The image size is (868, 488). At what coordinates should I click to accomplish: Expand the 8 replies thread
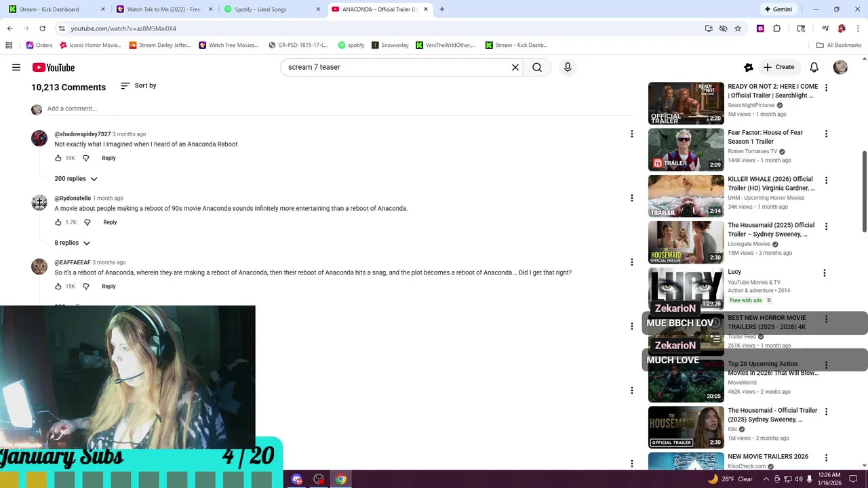[x=72, y=243]
